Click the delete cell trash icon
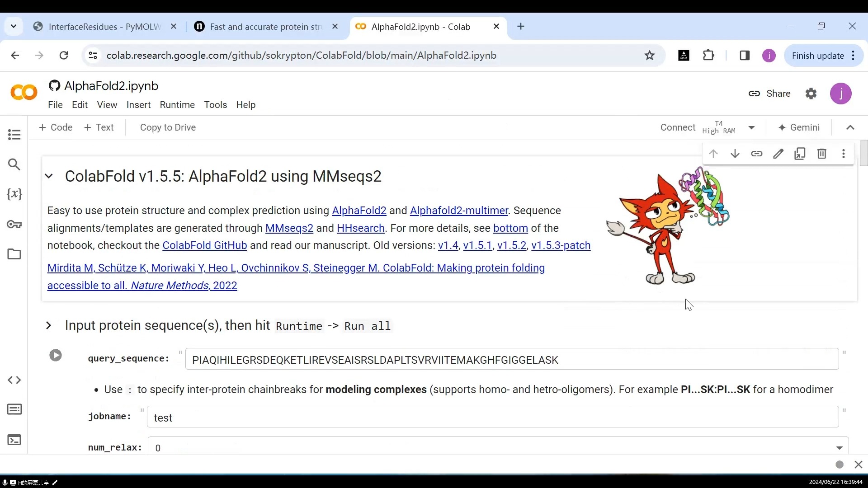Viewport: 868px width, 488px height. point(821,154)
